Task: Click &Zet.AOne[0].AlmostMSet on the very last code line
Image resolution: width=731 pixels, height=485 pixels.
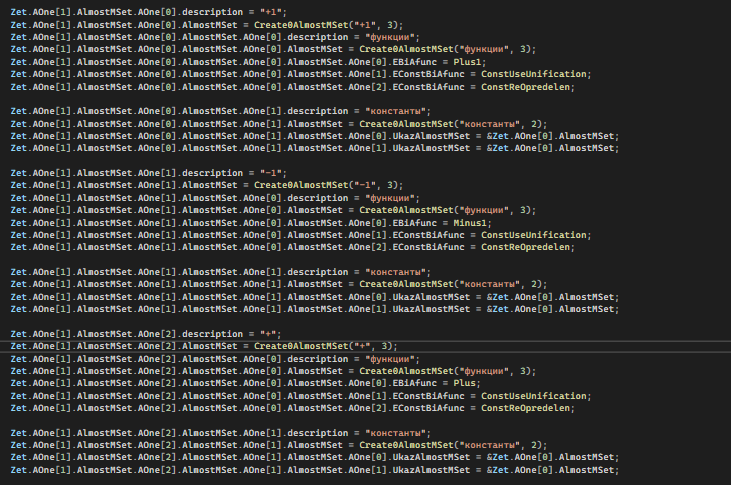Action: [551, 470]
